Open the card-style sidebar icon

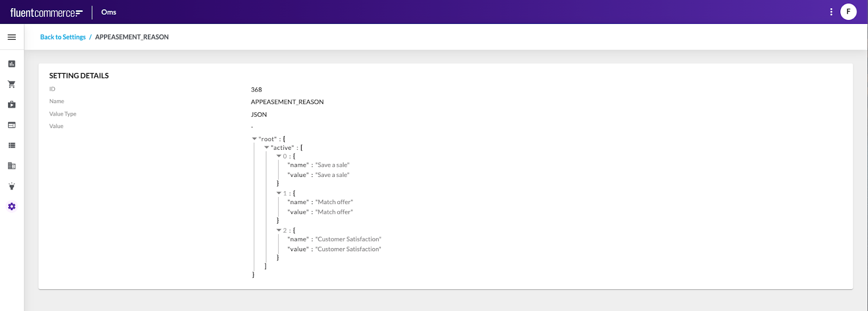click(x=11, y=125)
